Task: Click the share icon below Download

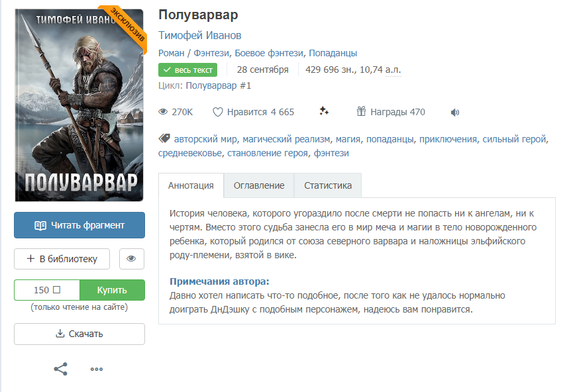Action: click(60, 369)
